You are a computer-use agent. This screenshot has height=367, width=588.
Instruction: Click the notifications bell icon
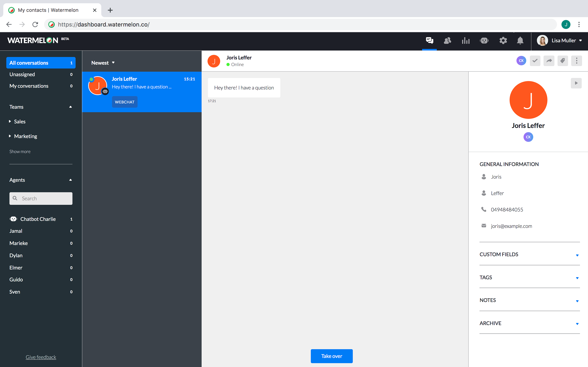(x=520, y=41)
